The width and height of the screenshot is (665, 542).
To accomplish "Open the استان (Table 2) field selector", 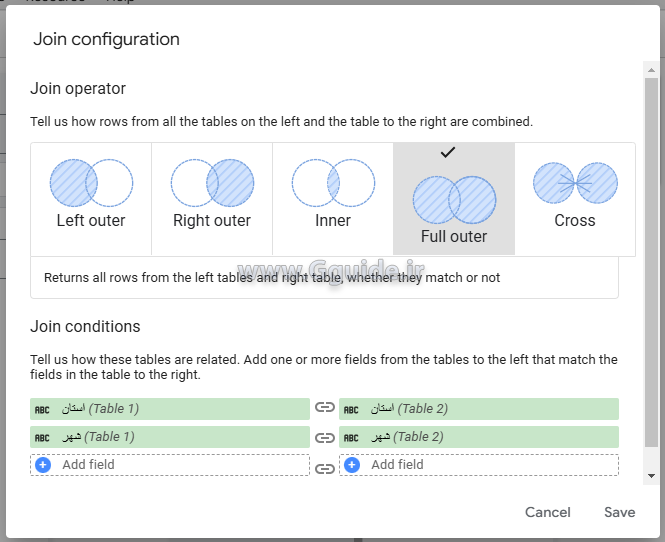I will [479, 409].
